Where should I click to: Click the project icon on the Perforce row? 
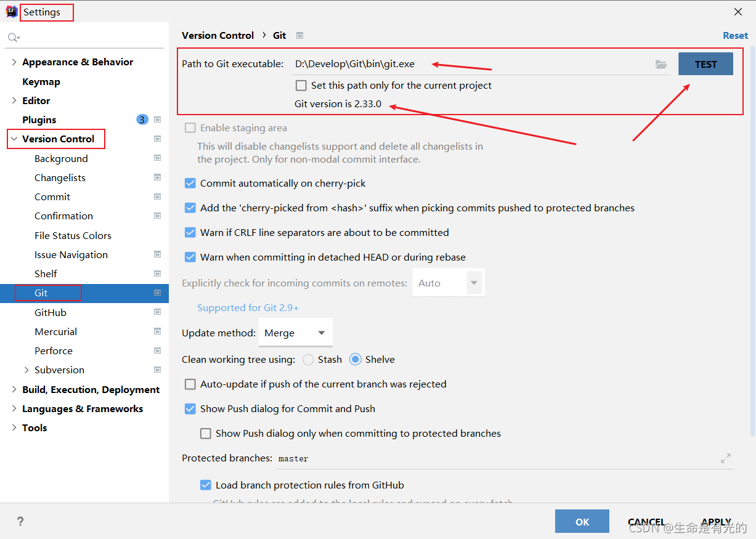tap(158, 351)
